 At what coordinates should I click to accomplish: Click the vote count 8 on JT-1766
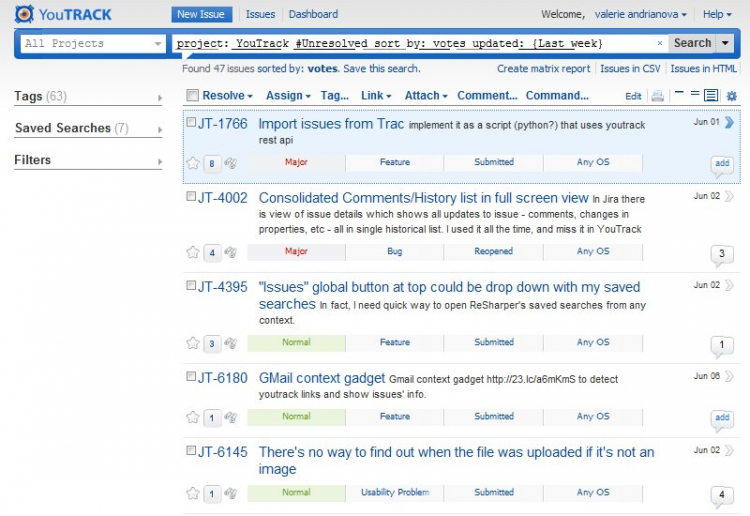point(212,164)
